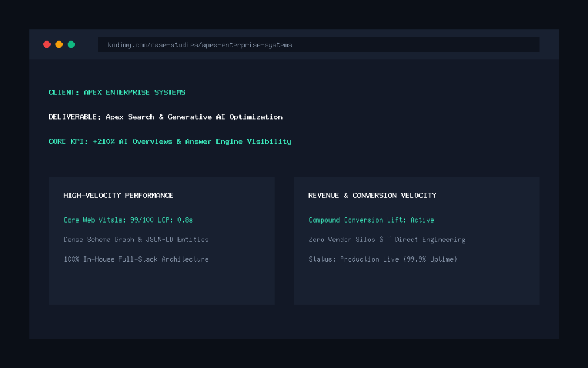The height and width of the screenshot is (368, 588).
Task: Click the HIGH-VELOCITY PERFORMANCE heading
Action: [x=118, y=195]
